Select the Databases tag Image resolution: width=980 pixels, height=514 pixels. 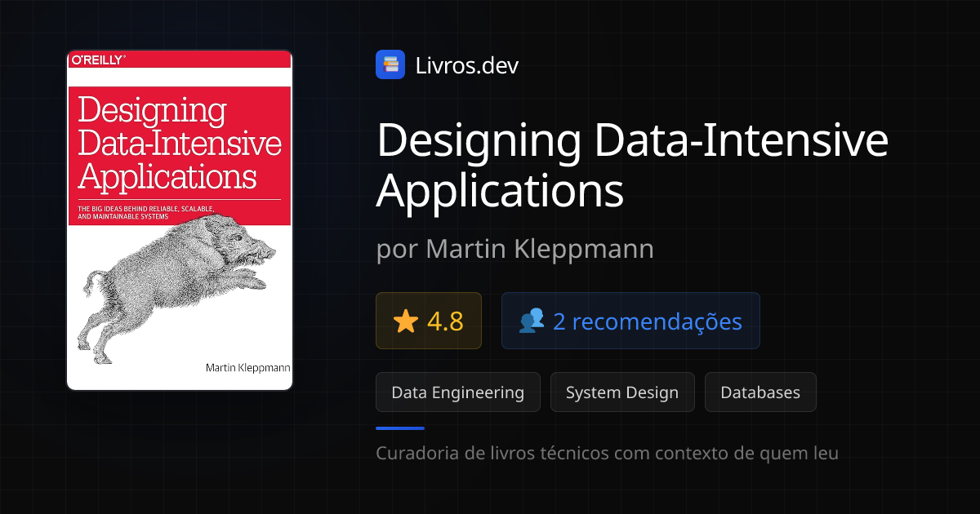tap(760, 392)
